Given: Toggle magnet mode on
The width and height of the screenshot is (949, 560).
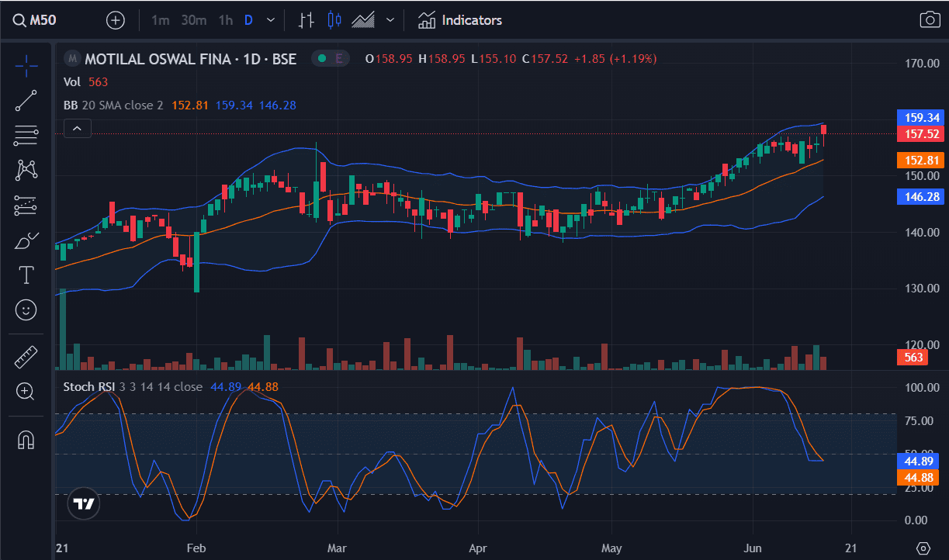Looking at the screenshot, I should [x=26, y=439].
